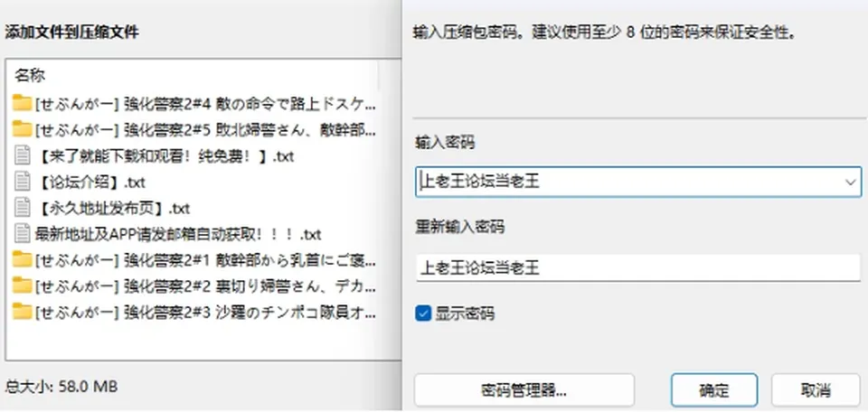Click folder icon of 強化警察2#1 entry
Image resolution: width=868 pixels, height=412 pixels.
22,259
